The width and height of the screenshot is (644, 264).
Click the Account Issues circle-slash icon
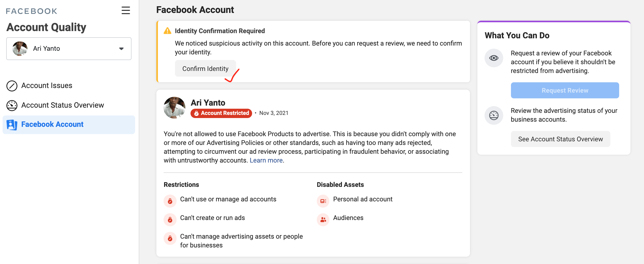[x=12, y=86]
